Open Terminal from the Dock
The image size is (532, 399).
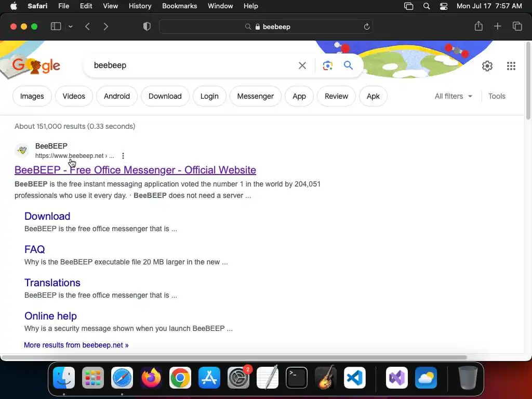coord(297,378)
